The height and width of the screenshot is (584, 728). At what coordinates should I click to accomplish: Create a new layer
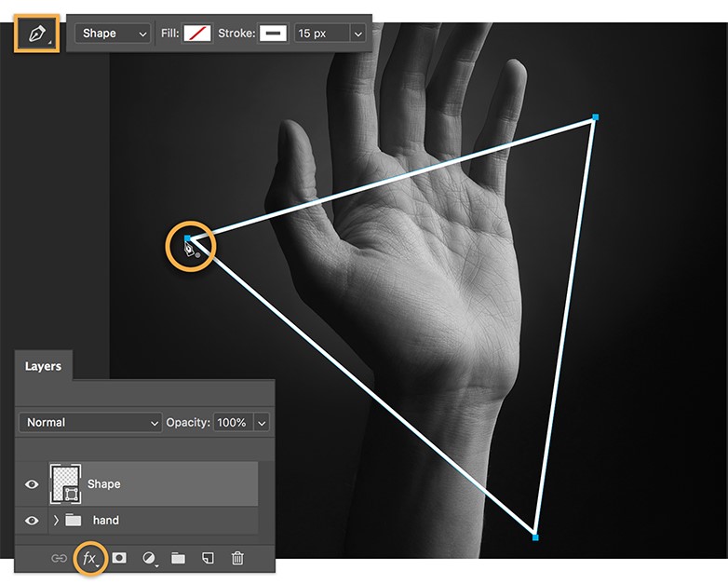click(209, 558)
